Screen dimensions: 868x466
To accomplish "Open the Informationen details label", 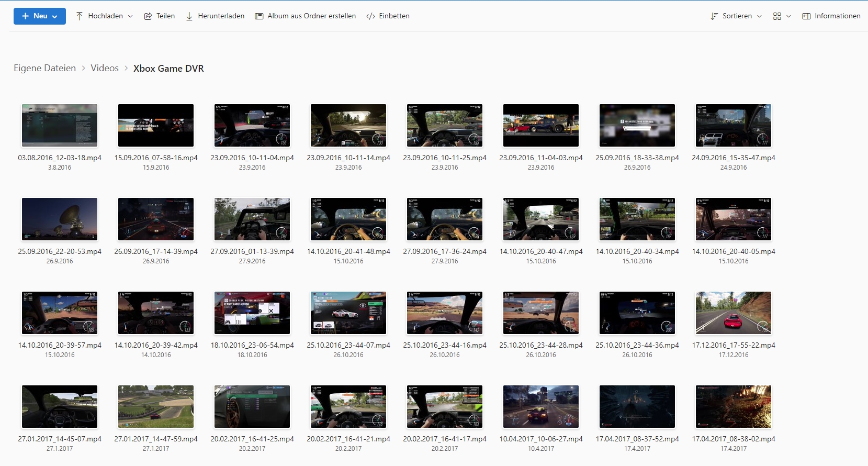I will [837, 16].
